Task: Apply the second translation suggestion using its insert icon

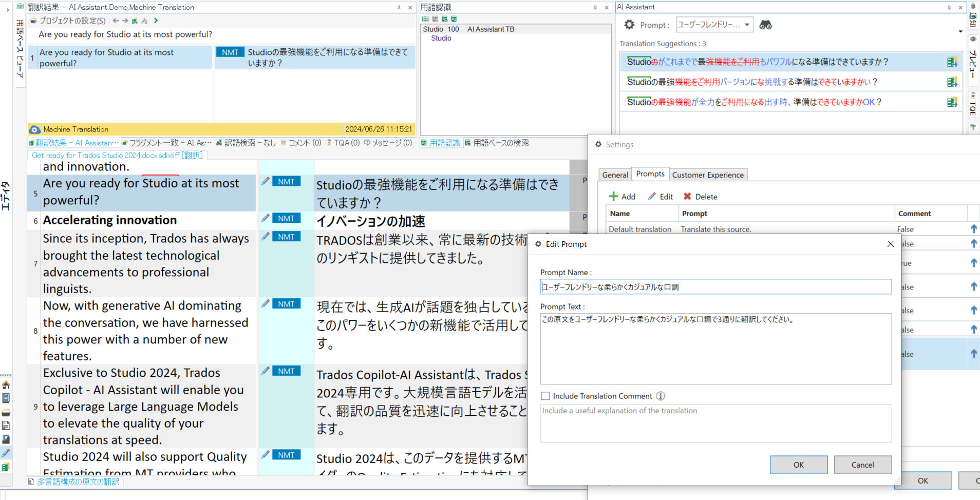Action: pyautogui.click(x=952, y=82)
